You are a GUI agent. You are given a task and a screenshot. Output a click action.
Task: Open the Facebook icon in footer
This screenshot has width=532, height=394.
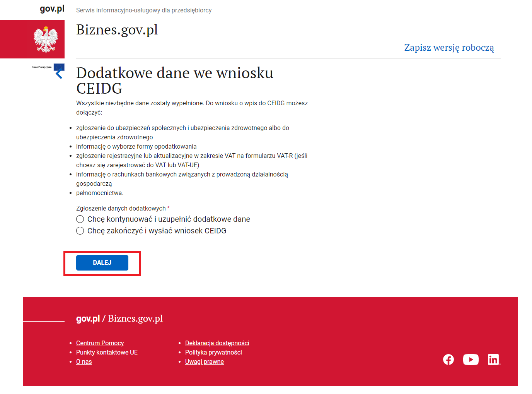448,360
